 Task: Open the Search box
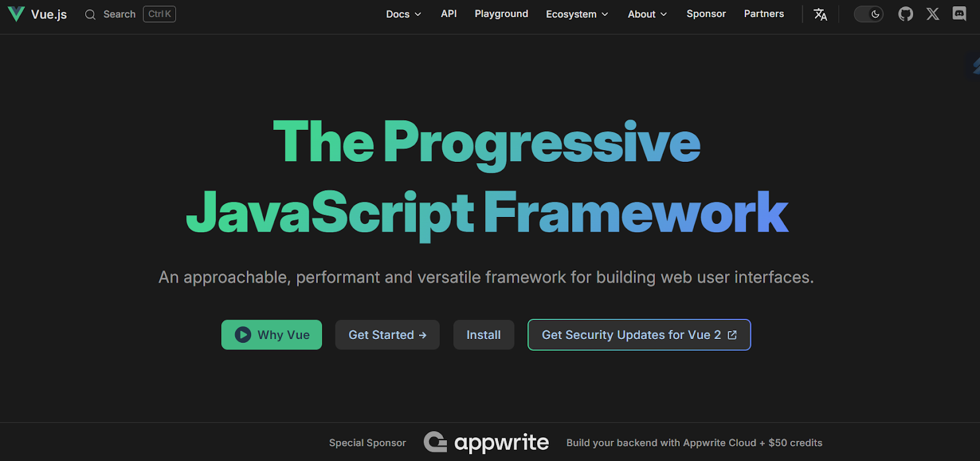[130, 14]
